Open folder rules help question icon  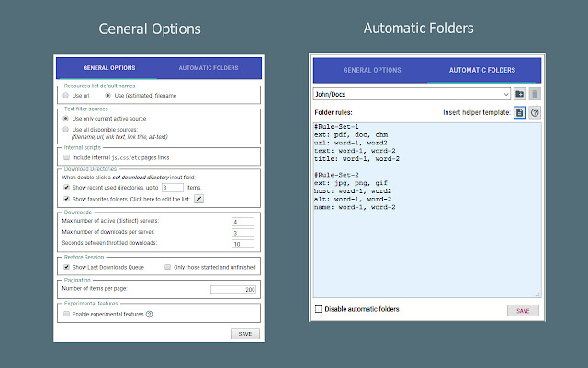(535, 112)
